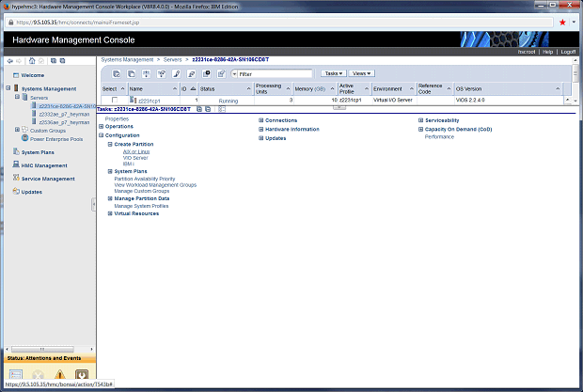Click the Quick Find edit toolbar icon
Image resolution: width=583 pixels, height=392 pixels.
coord(222,74)
